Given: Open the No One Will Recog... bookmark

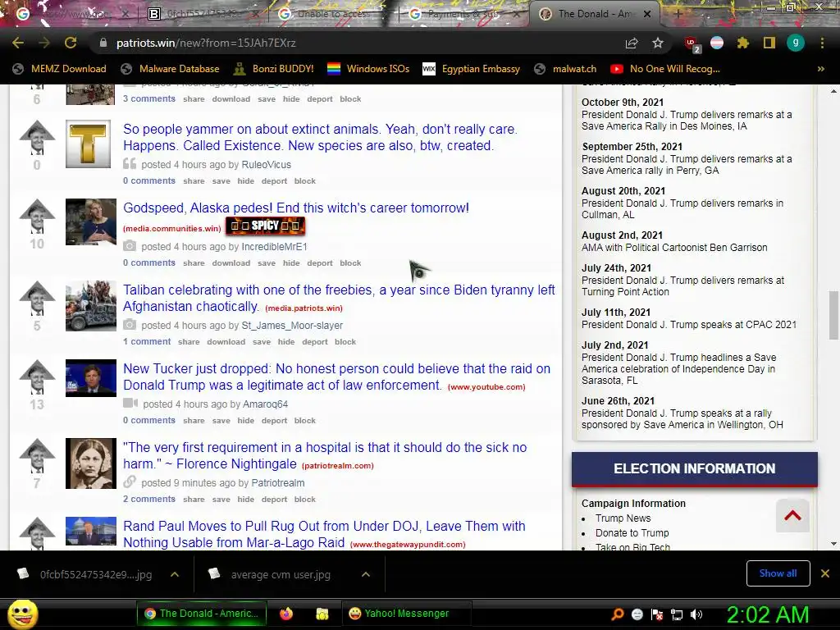Looking at the screenshot, I should 664,69.
